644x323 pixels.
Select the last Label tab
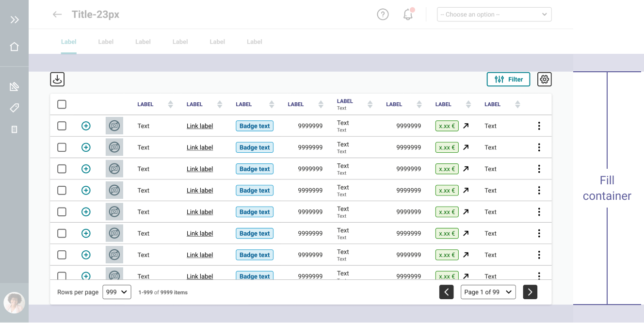click(x=254, y=42)
